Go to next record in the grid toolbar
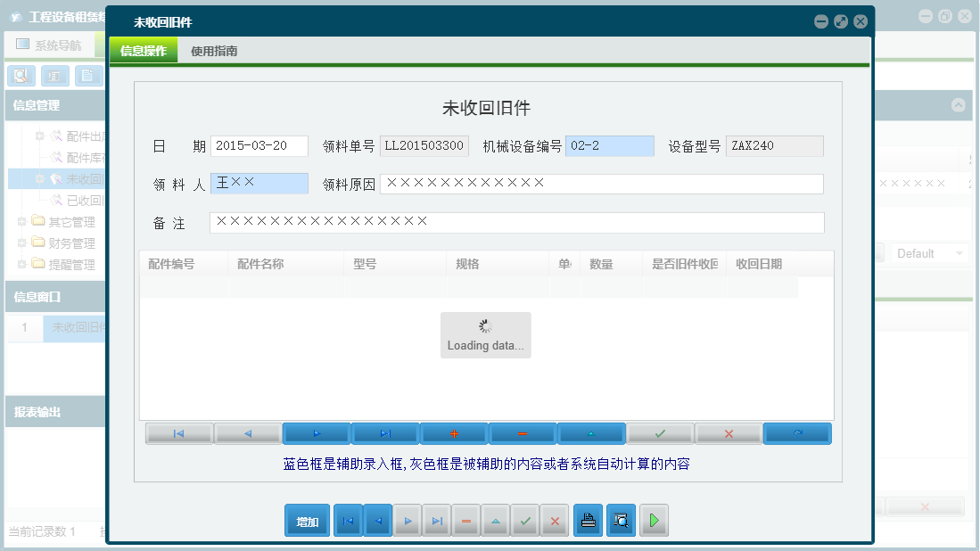This screenshot has width=980, height=551. pos(317,433)
